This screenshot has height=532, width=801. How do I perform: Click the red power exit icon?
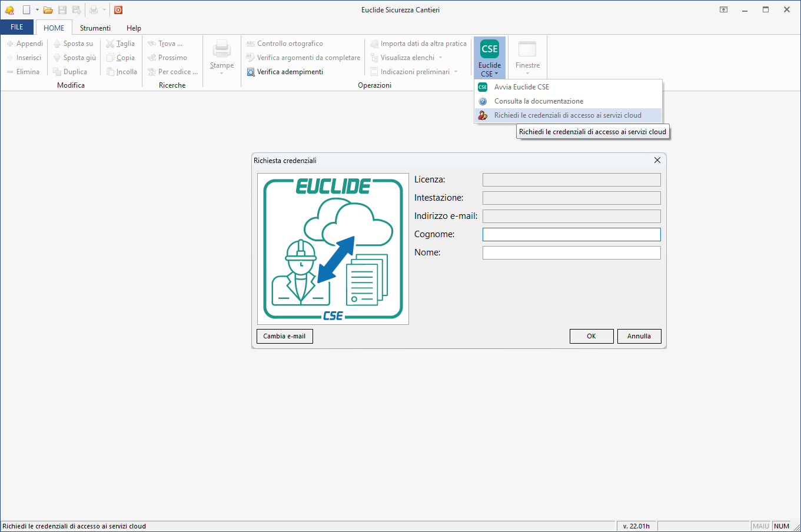coord(118,10)
